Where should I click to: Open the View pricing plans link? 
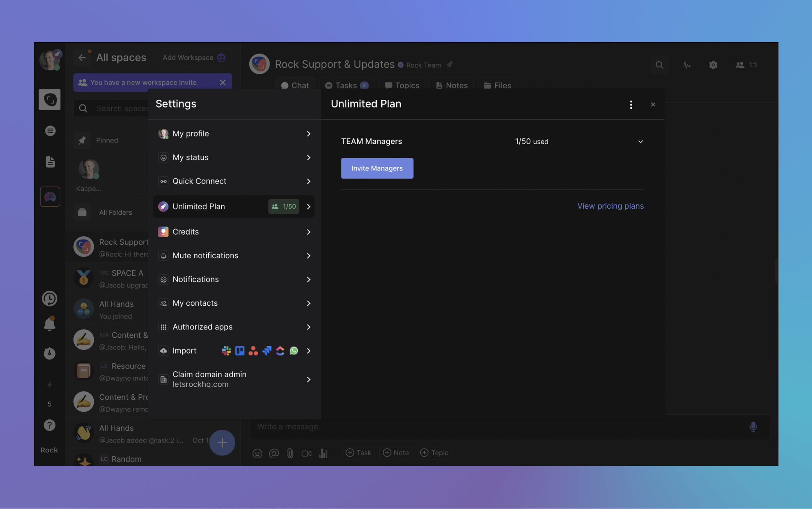point(610,206)
